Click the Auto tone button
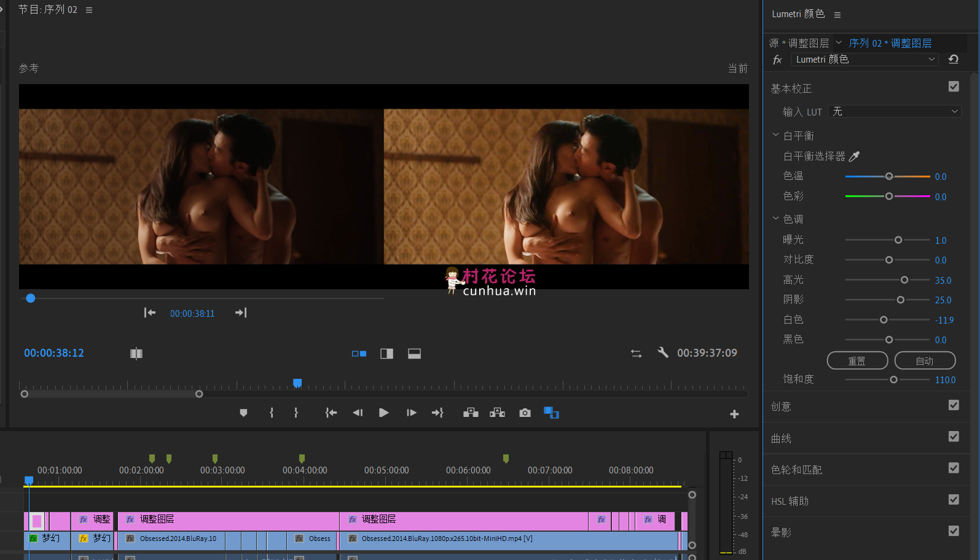 (x=925, y=360)
